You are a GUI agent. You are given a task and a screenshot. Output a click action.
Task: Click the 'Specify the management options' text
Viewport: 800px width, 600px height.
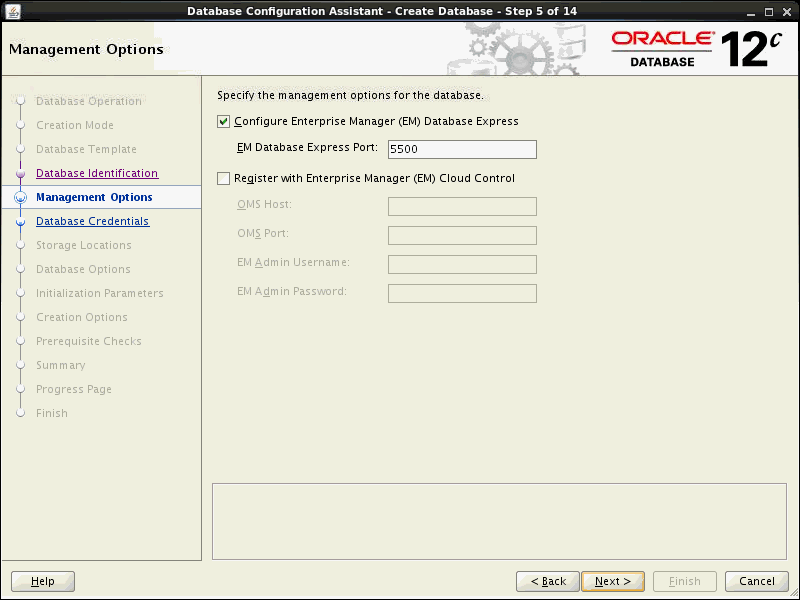coord(350,95)
